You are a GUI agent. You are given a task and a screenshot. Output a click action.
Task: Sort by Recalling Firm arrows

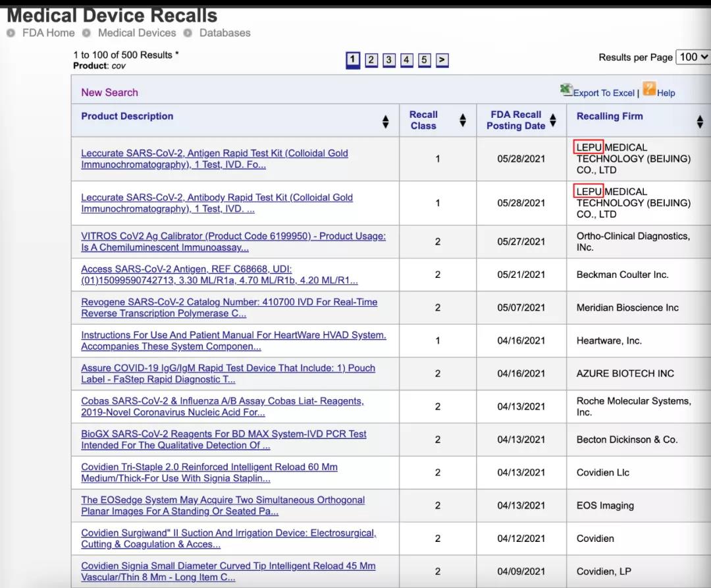point(700,122)
